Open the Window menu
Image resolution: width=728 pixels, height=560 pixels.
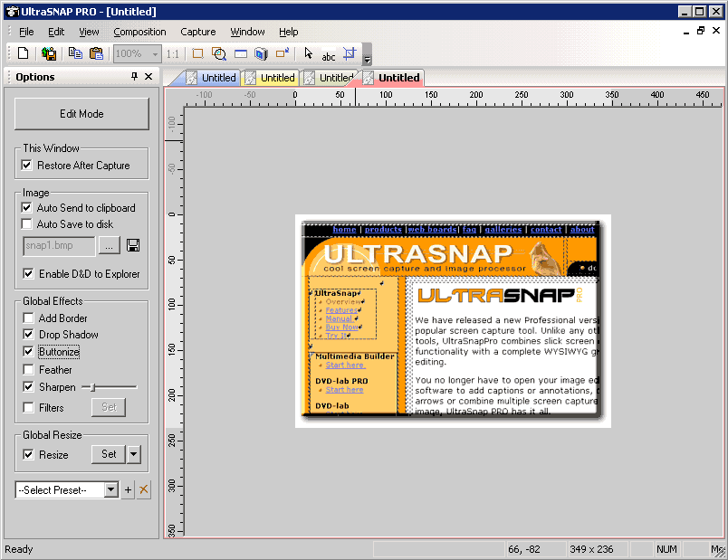[x=247, y=32]
